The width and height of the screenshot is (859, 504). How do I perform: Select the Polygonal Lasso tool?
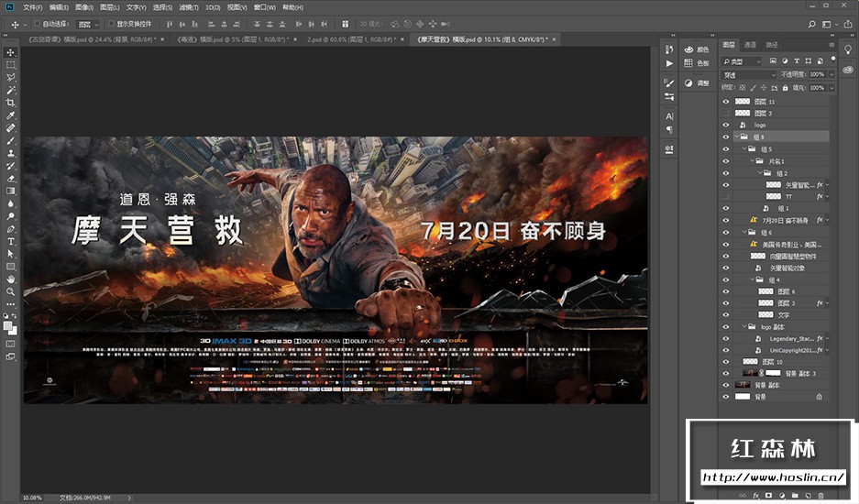(x=10, y=78)
